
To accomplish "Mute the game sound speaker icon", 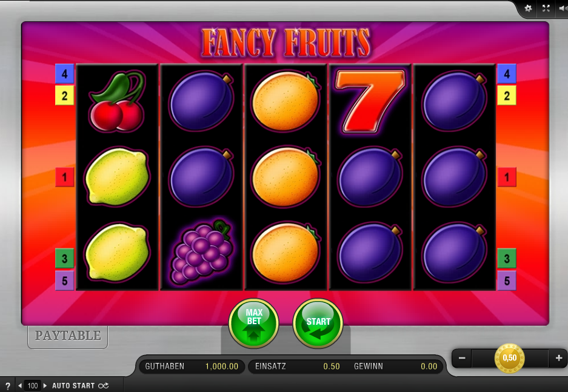I will tap(563, 8).
